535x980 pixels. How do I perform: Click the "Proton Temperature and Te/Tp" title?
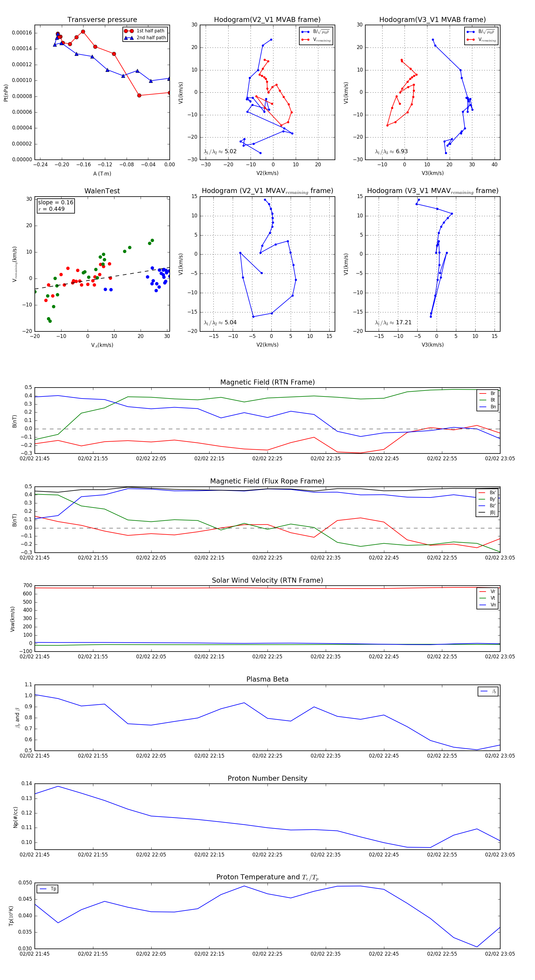[267, 877]
